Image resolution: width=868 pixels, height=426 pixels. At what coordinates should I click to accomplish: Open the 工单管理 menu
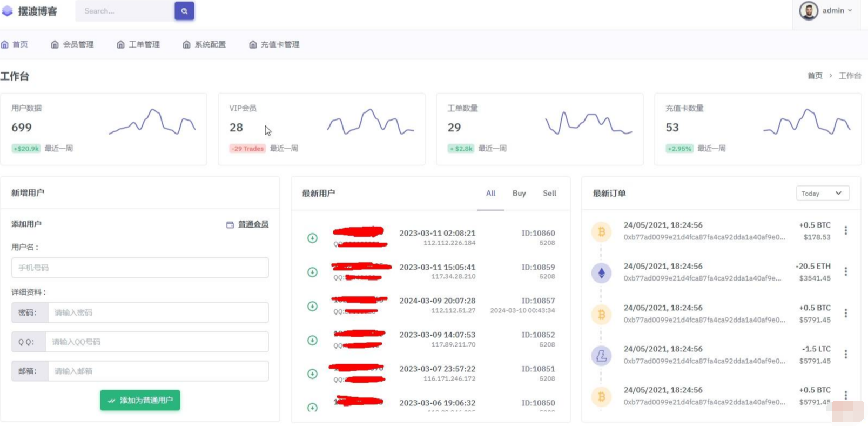pyautogui.click(x=138, y=44)
